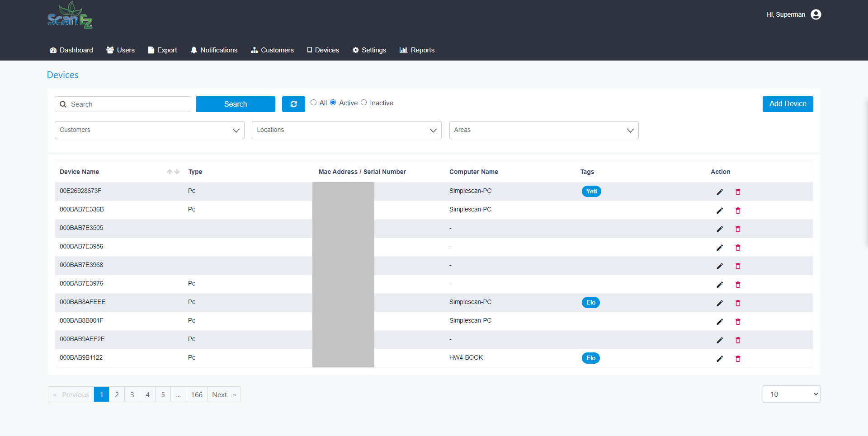Open the Reports menu
The height and width of the screenshot is (436, 868).
[417, 50]
